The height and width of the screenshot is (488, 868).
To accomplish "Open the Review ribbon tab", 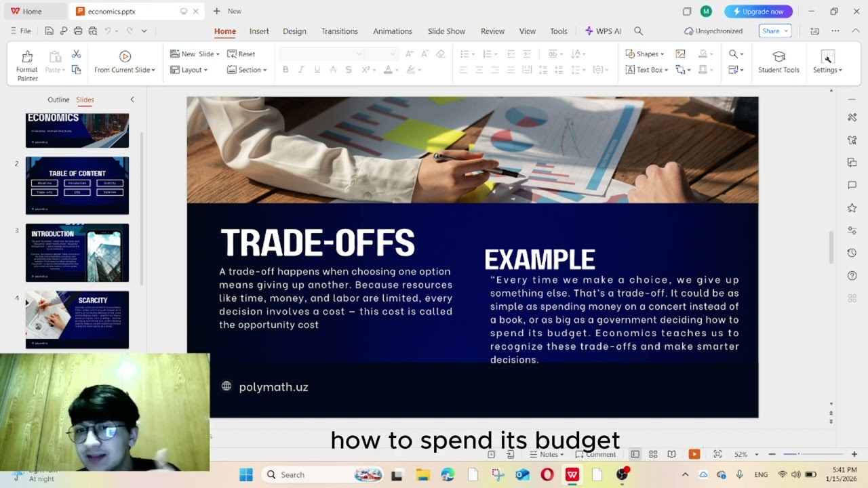I will [x=492, y=31].
